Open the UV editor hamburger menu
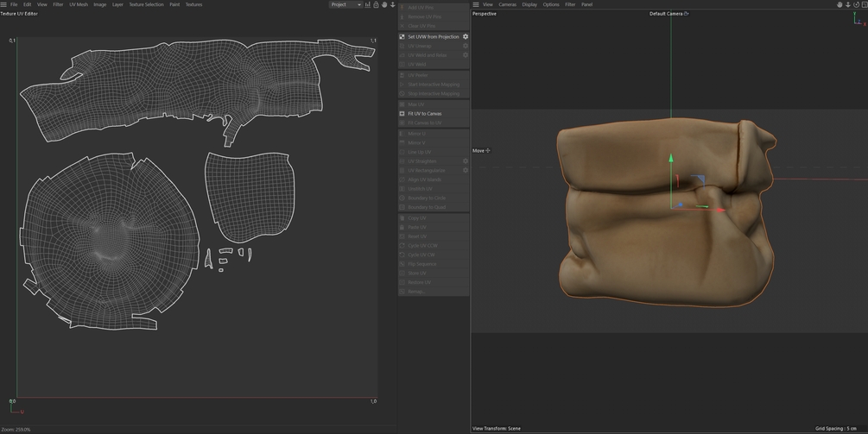Viewport: 868px width, 434px height. [3, 4]
